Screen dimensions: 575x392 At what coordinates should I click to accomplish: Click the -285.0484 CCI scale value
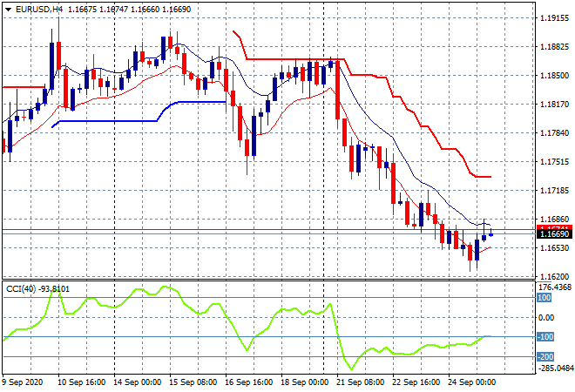[554, 368]
